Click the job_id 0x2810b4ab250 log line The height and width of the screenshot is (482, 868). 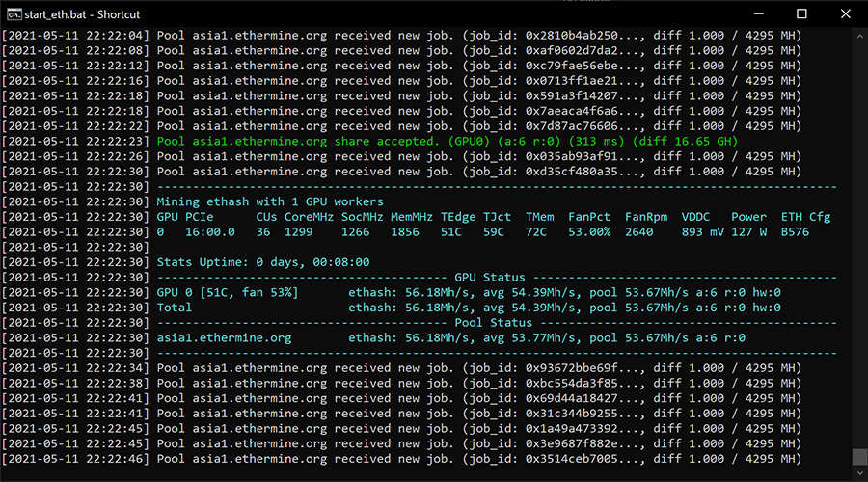coord(401,36)
